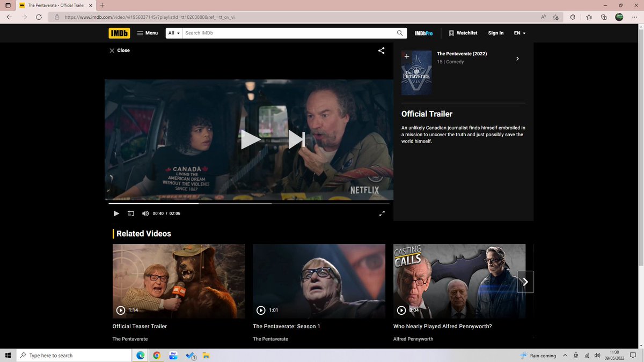Viewport: 644px width, 362px height.
Task: Expand the EN language dropdown
Action: (519, 33)
